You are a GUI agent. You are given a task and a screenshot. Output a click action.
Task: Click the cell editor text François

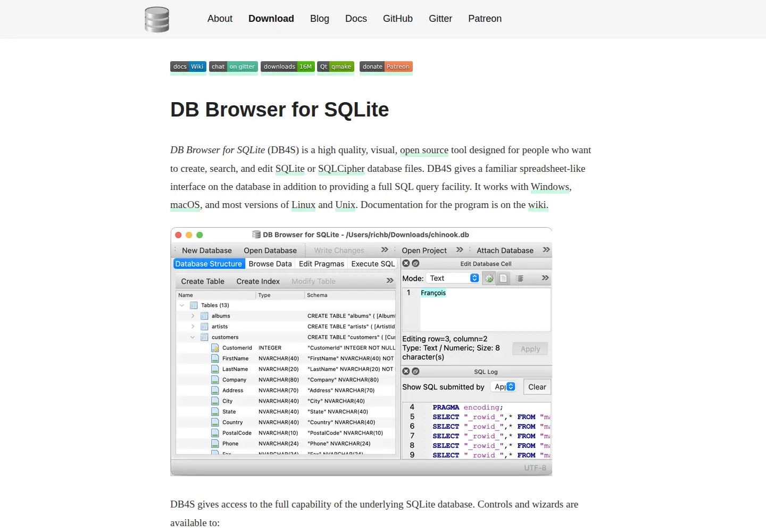(433, 293)
